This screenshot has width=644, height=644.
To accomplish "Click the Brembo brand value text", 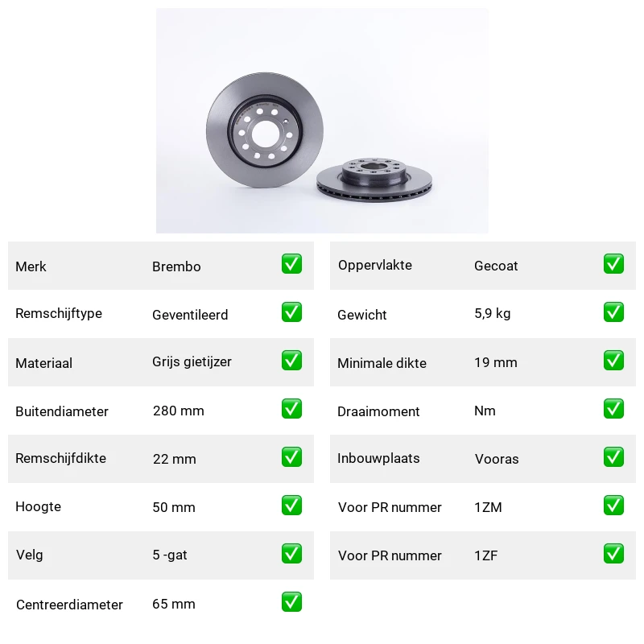I will (x=176, y=266).
